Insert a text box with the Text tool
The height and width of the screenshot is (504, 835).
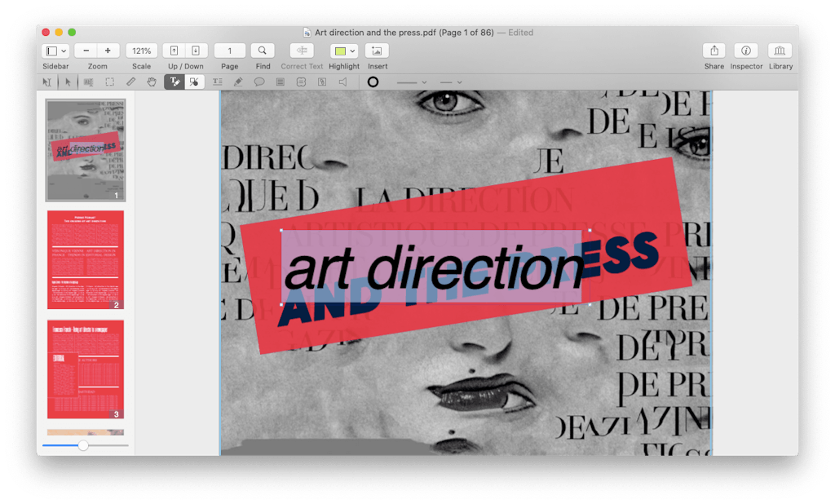coord(218,82)
